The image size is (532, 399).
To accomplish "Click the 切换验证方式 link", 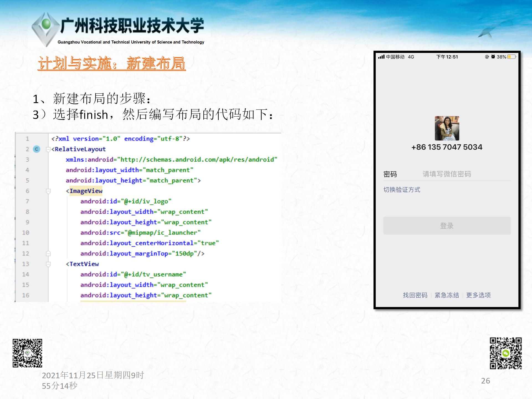I will pos(401,190).
